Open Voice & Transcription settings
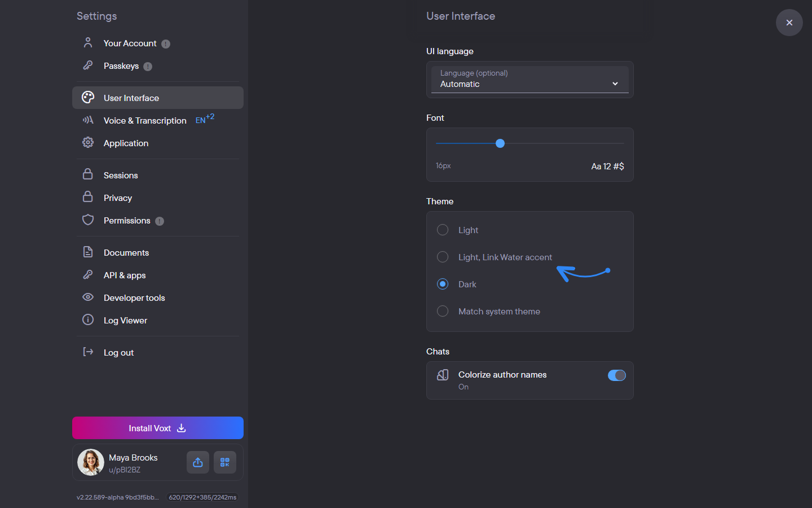The image size is (812, 508). click(x=158, y=120)
